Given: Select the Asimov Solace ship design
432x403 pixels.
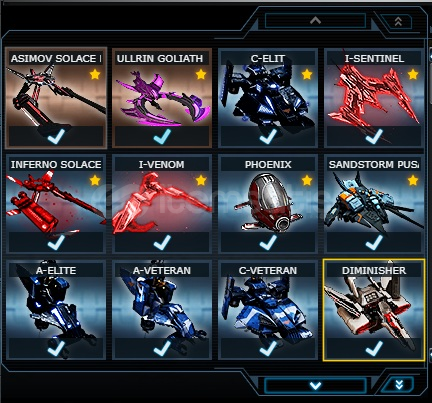Looking at the screenshot, I should click(56, 98).
